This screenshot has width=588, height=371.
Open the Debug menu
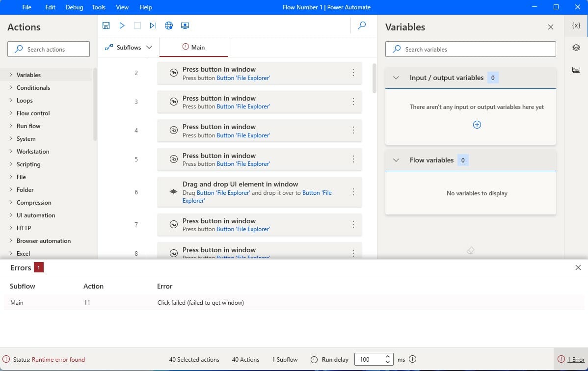click(74, 7)
